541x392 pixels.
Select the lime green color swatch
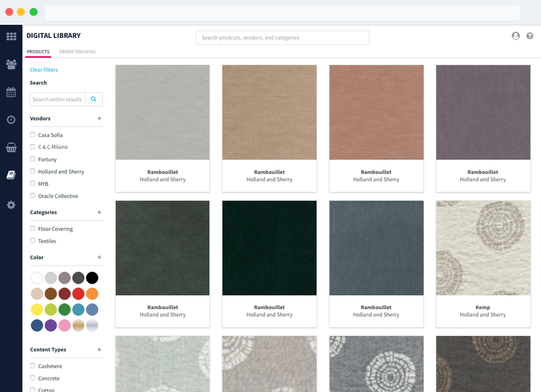tap(51, 310)
